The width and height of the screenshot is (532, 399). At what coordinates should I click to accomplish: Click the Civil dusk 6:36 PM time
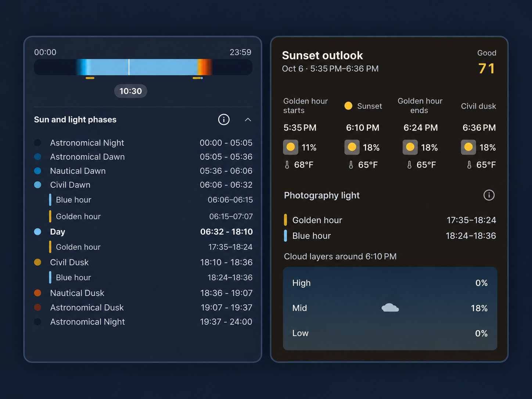tap(479, 128)
